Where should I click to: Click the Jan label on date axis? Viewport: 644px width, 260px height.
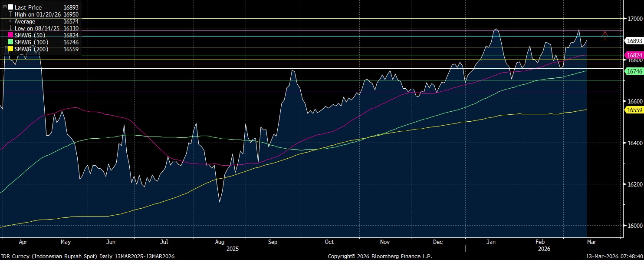pyautogui.click(x=492, y=242)
